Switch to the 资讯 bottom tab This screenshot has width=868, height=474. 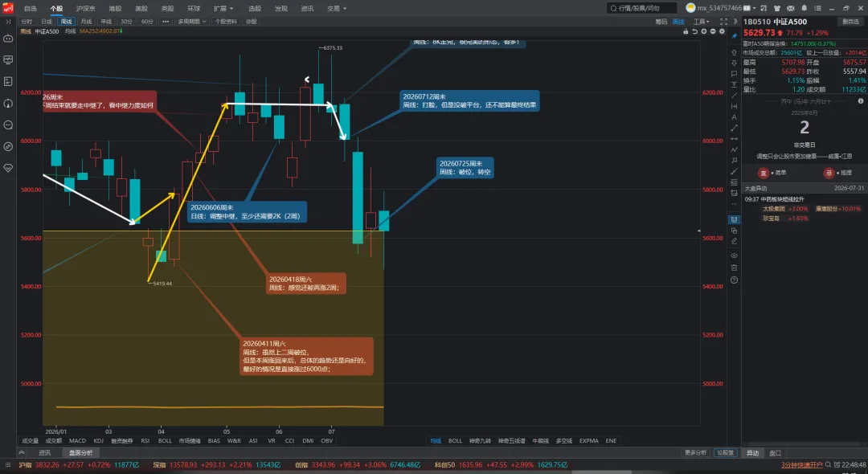(44, 453)
